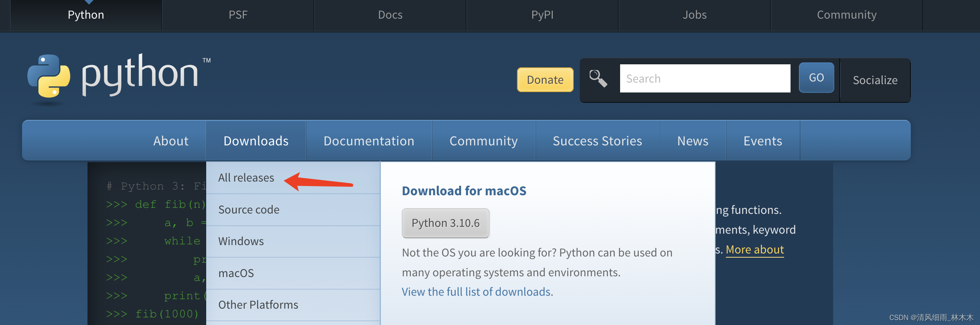
Task: Open the Jobs top tab
Action: tap(694, 15)
